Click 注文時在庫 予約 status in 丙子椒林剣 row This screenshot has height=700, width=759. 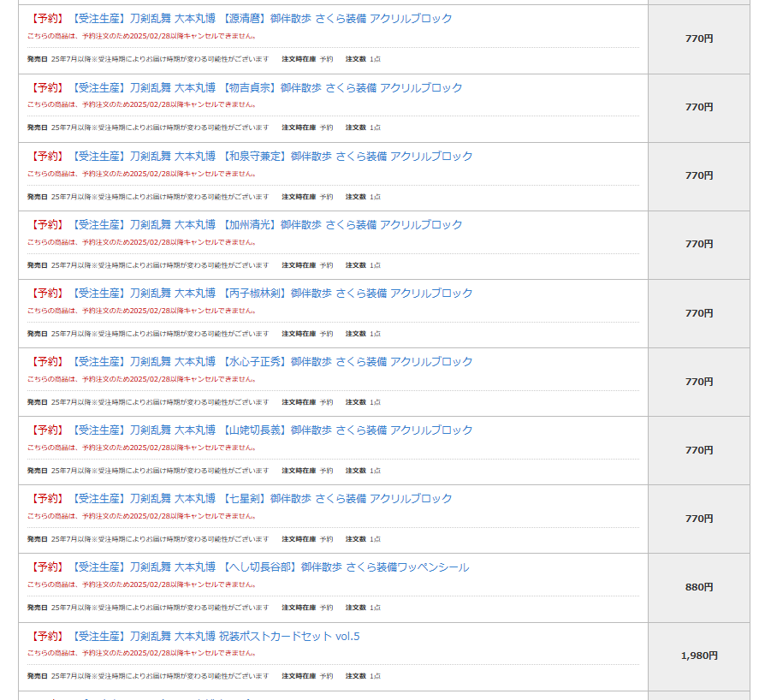[x=307, y=334]
